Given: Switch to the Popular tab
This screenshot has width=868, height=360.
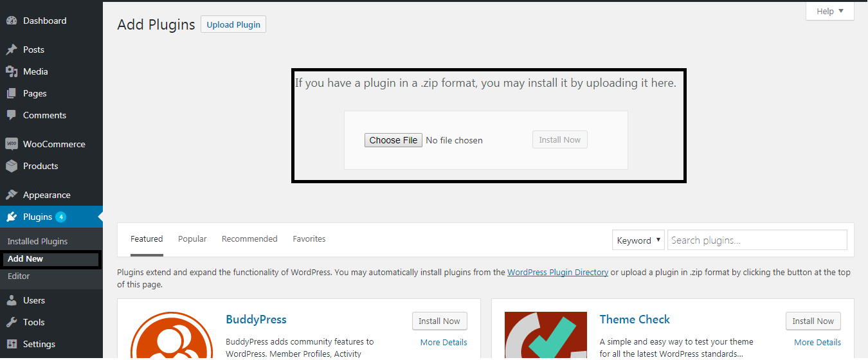Looking at the screenshot, I should point(192,239).
